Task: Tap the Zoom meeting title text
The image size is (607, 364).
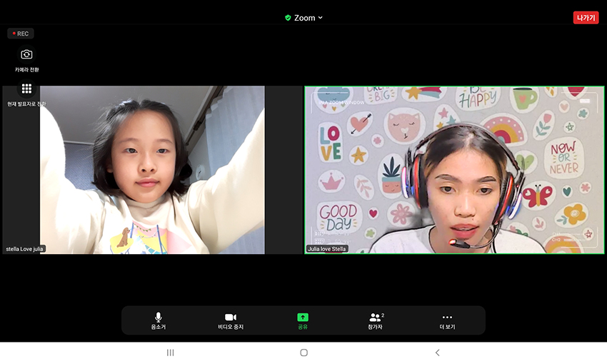Action: click(x=305, y=18)
